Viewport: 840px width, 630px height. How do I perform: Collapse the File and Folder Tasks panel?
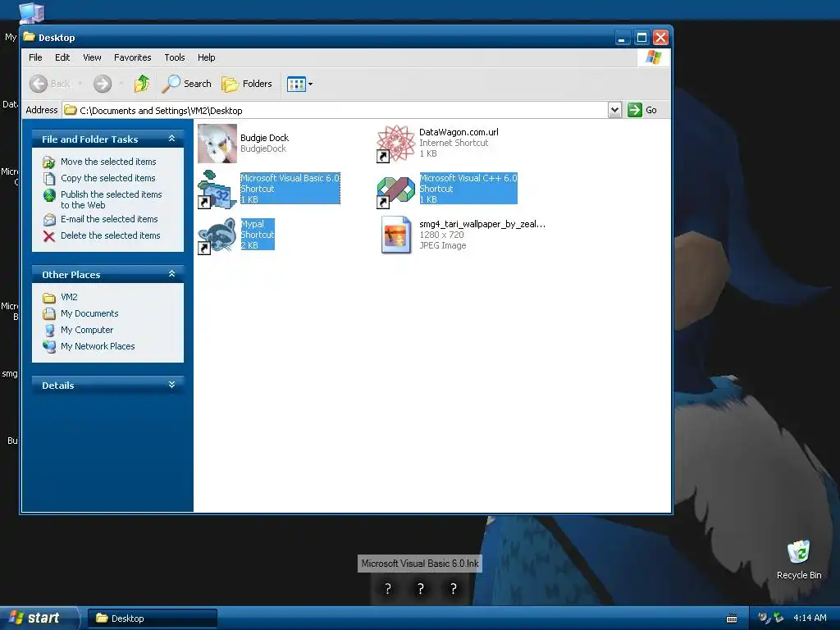coord(171,139)
